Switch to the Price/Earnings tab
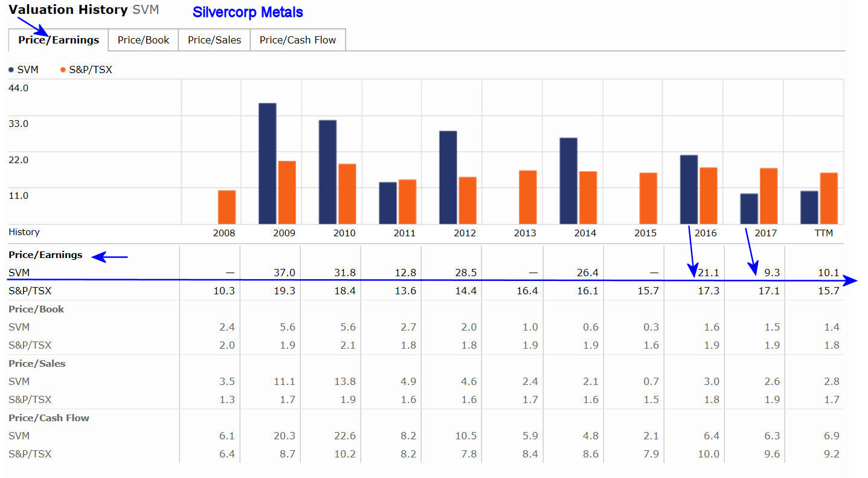This screenshot has height=478, width=868. [59, 40]
